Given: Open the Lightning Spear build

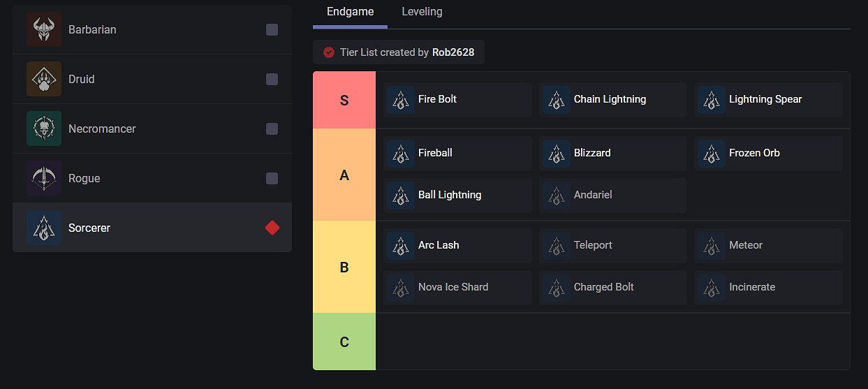Looking at the screenshot, I should click(767, 99).
